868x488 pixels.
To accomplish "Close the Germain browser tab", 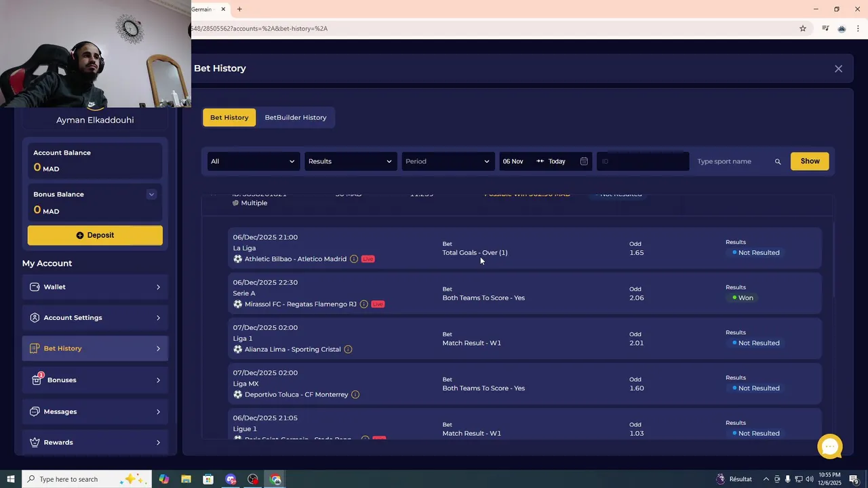I will [x=223, y=9].
